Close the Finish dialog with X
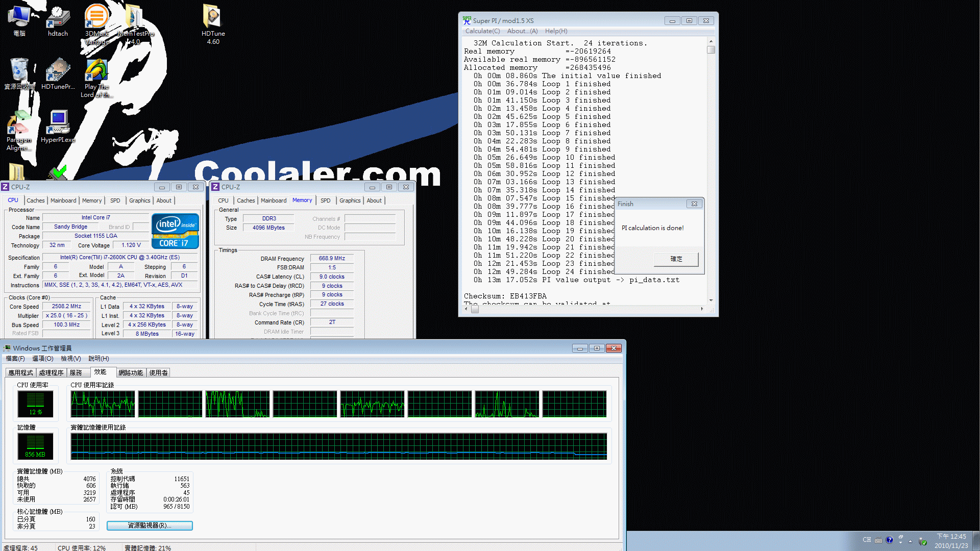 694,204
